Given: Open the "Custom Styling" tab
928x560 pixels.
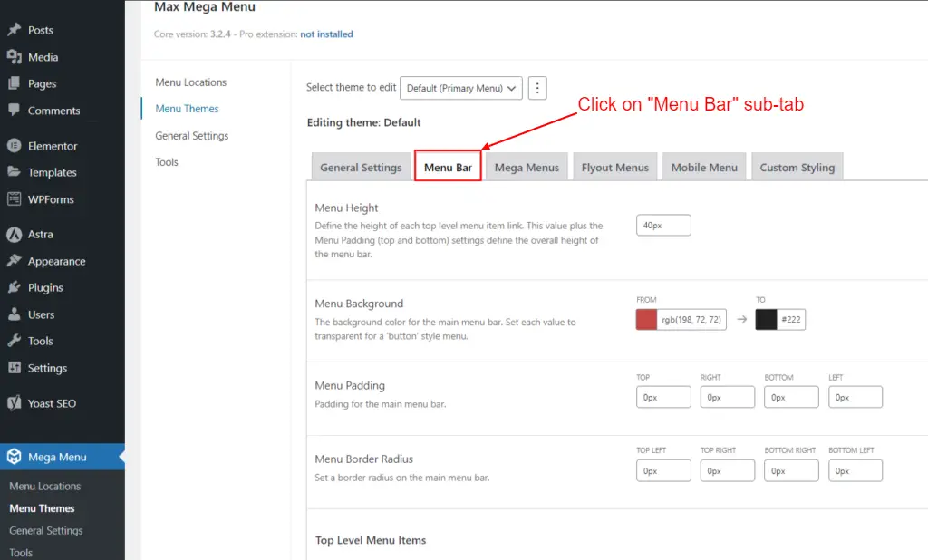Looking at the screenshot, I should (797, 167).
